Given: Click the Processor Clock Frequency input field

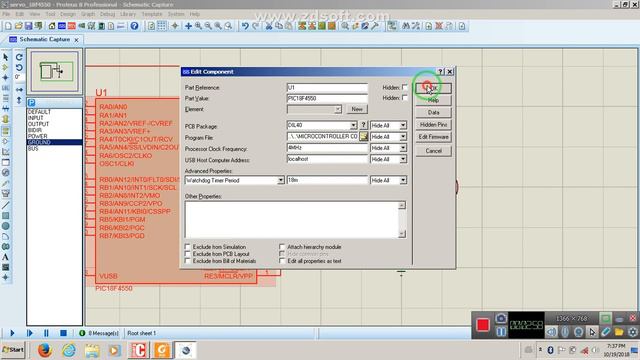Looking at the screenshot, I should pos(327,148).
